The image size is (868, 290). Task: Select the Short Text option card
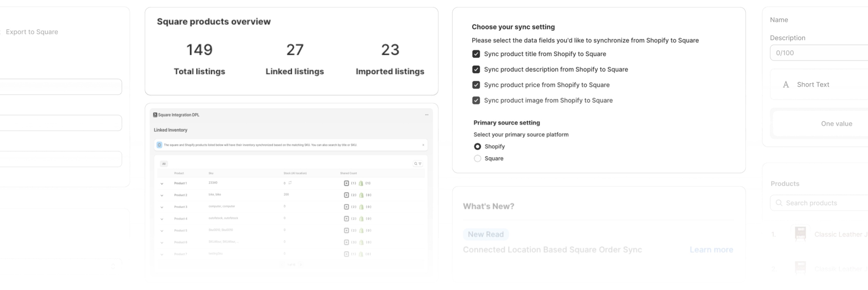pos(819,85)
